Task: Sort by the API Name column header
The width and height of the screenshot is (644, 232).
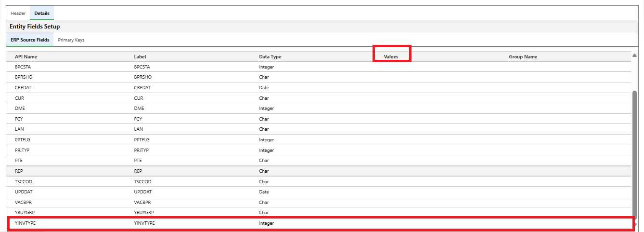Action: click(26, 57)
